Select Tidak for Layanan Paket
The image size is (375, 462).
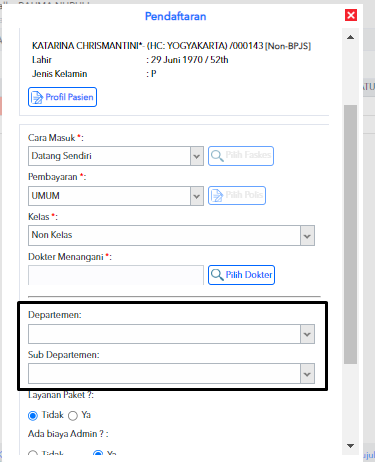click(33, 416)
